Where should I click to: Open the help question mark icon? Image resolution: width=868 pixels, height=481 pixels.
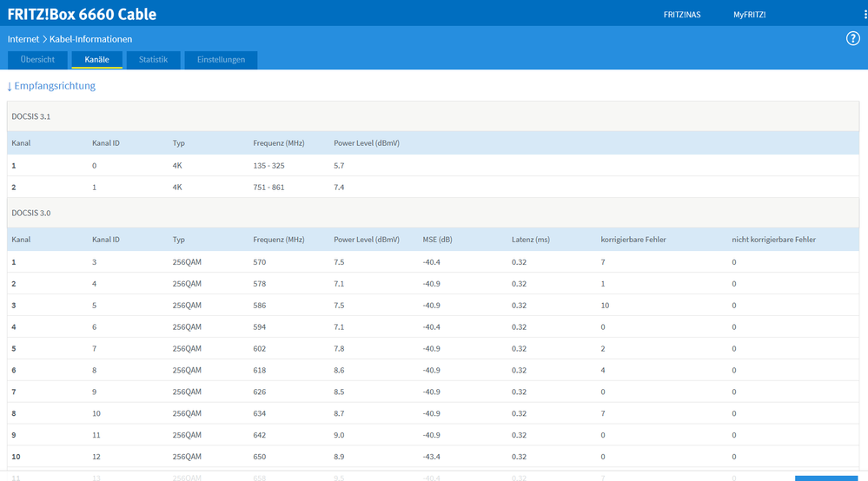(852, 39)
